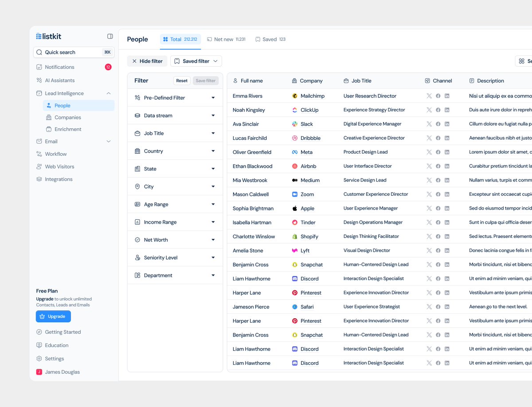The height and width of the screenshot is (407, 532).
Task: Click the Zoom logo beside Mason Caldwell
Action: 295,194
